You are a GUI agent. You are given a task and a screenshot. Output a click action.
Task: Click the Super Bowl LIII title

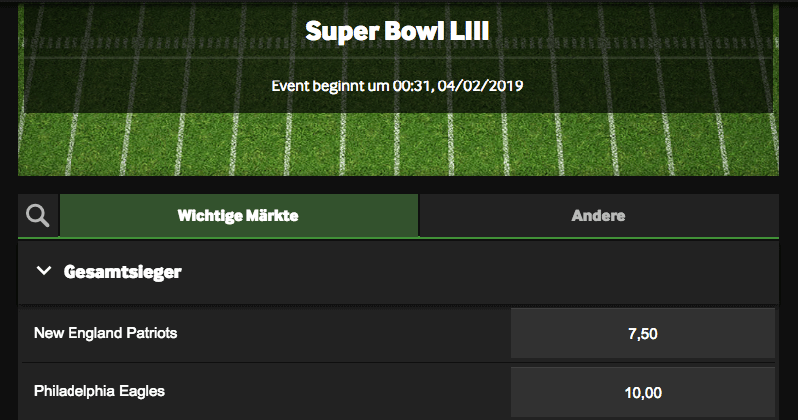(x=397, y=31)
